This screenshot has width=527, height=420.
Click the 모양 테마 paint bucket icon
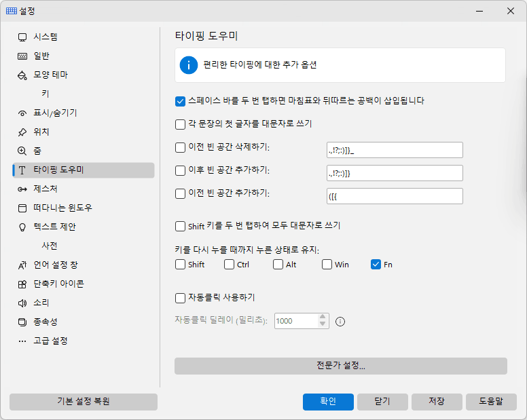point(22,75)
